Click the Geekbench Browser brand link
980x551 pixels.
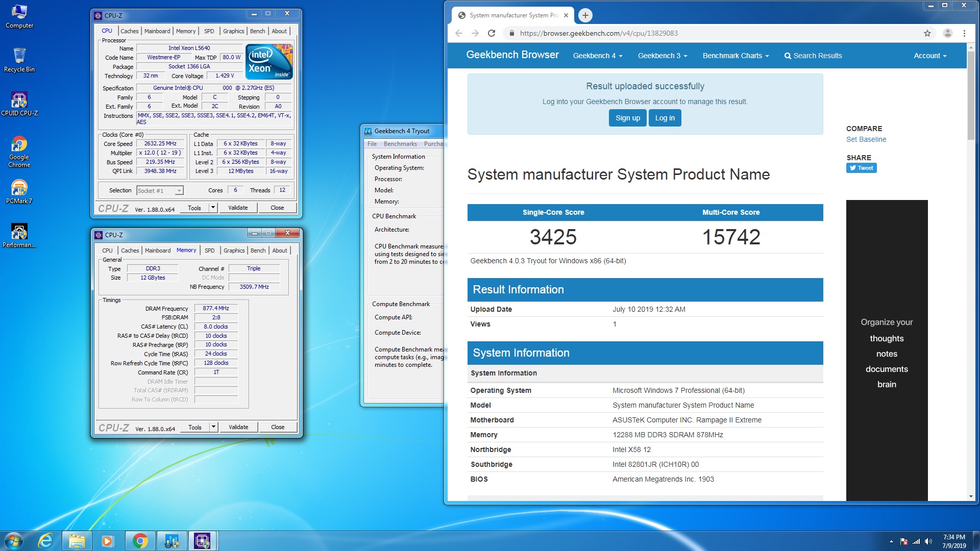click(512, 55)
